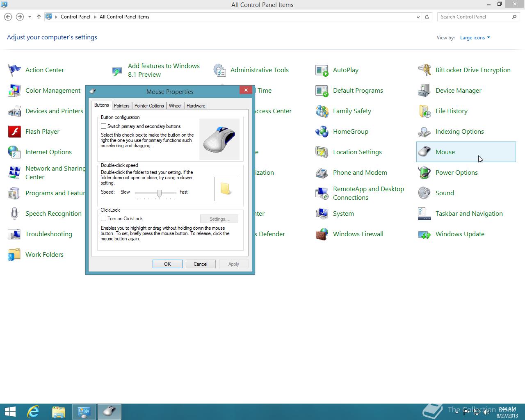Open the Device Manager icon
525x420 pixels.
(x=425, y=91)
